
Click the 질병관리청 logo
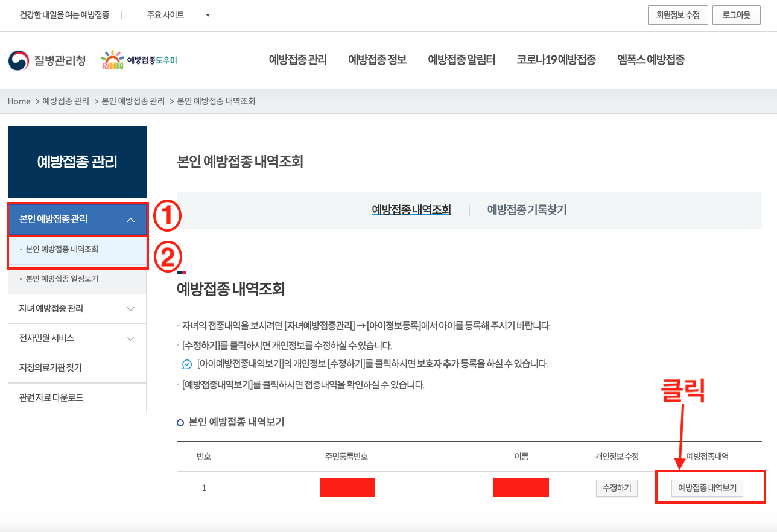click(47, 60)
